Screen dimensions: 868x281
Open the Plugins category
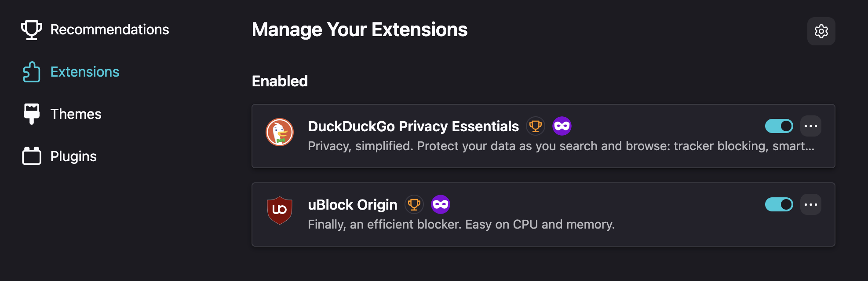pos(73,156)
